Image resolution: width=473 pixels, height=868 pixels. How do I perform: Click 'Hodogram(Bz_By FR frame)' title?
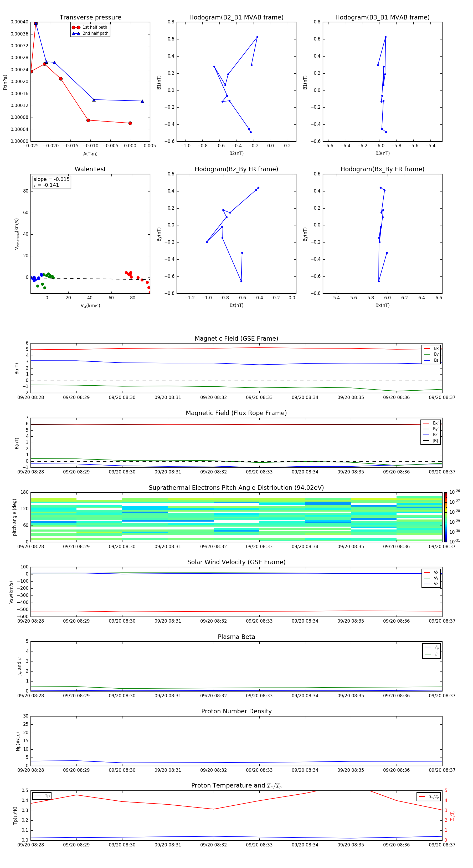pos(236,169)
